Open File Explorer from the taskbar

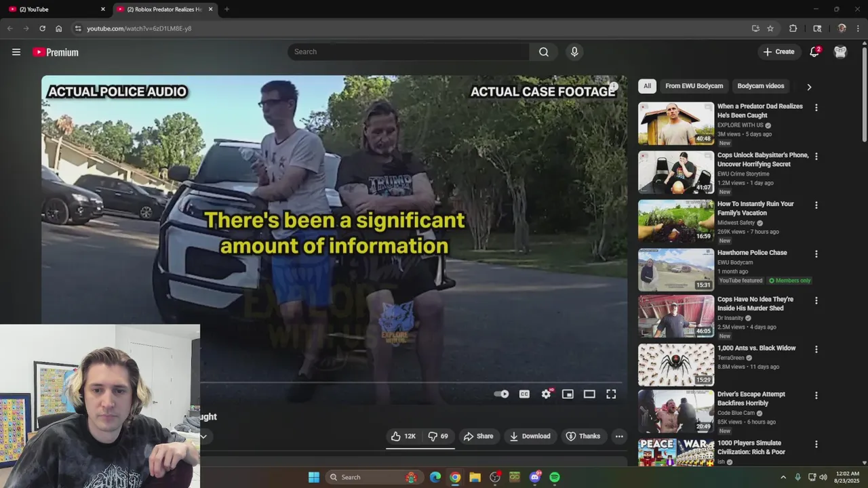(x=475, y=477)
